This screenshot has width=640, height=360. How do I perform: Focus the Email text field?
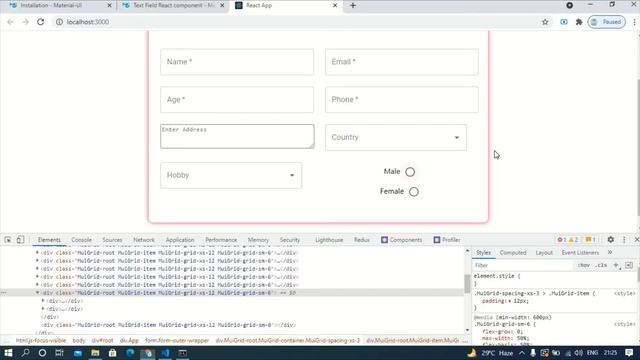[402, 62]
